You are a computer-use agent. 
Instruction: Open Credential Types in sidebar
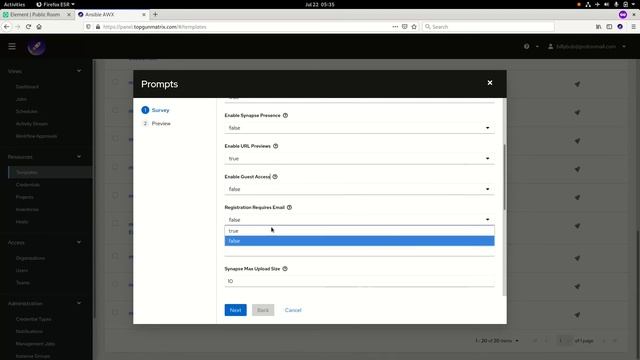coord(33,319)
